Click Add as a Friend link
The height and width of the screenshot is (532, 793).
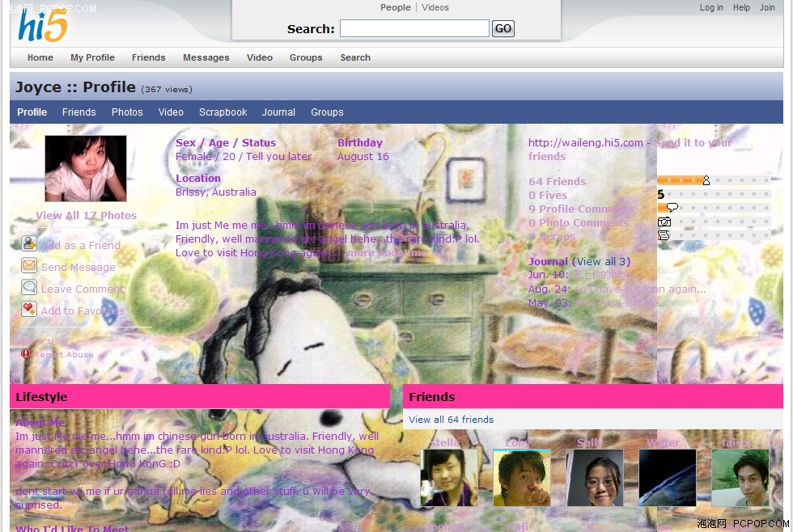pyautogui.click(x=80, y=245)
